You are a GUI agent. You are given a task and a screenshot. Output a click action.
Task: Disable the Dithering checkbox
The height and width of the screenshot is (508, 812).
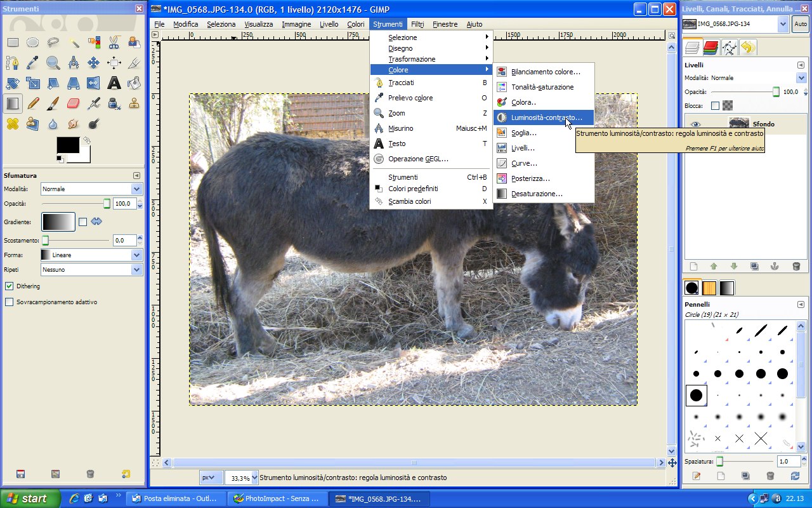(x=9, y=286)
